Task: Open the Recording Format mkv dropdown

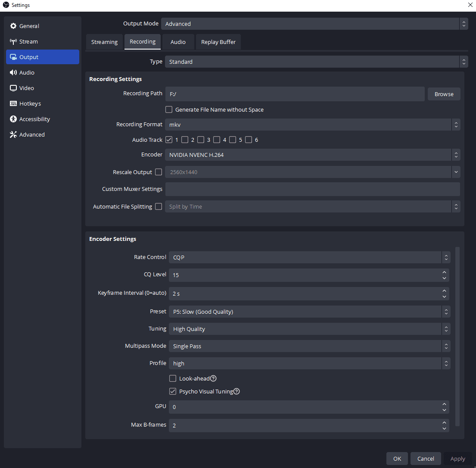Action: (x=313, y=125)
